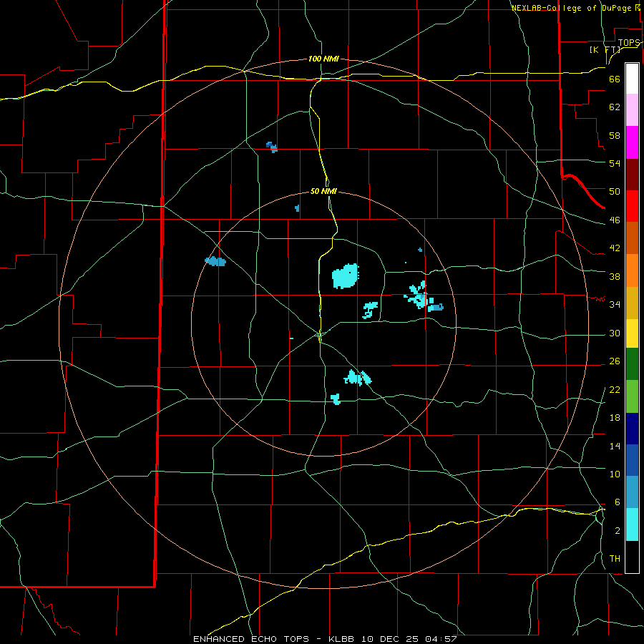
Task: Click the legend value 34
Action: pos(615,305)
